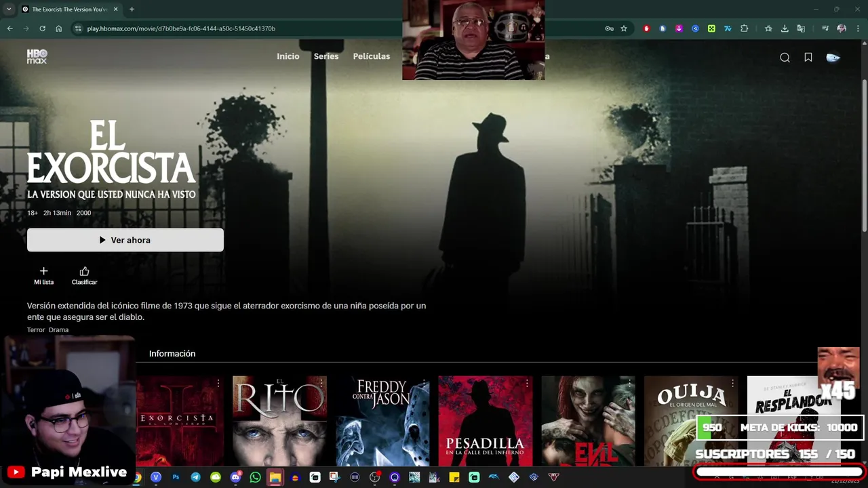Click the address bar URL field
868x488 pixels.
[339, 28]
